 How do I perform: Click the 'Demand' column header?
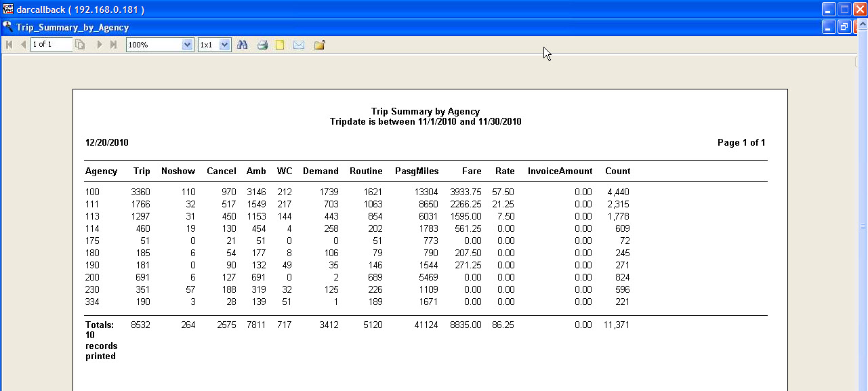click(x=321, y=171)
